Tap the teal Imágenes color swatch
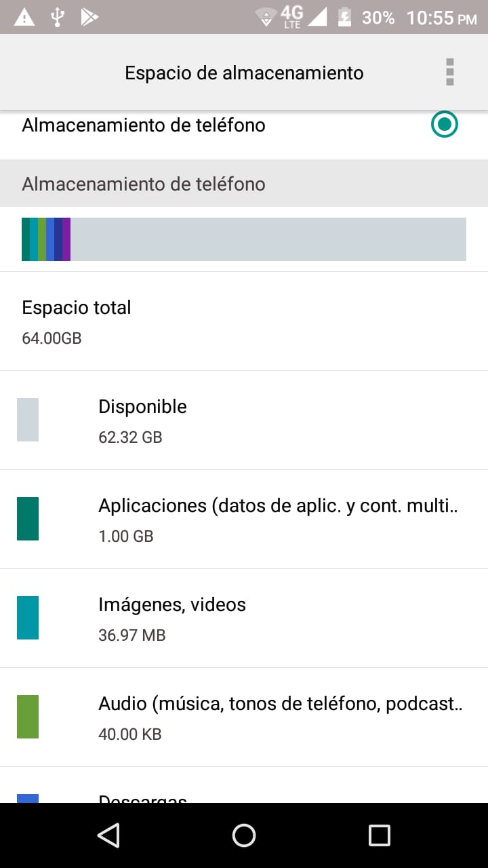Screen dimensions: 488x868 point(28,618)
